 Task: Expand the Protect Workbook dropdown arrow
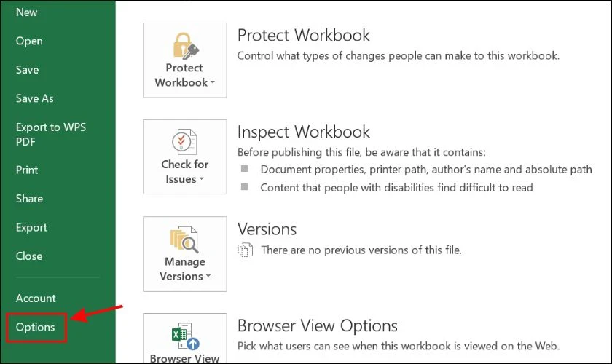coord(213,83)
